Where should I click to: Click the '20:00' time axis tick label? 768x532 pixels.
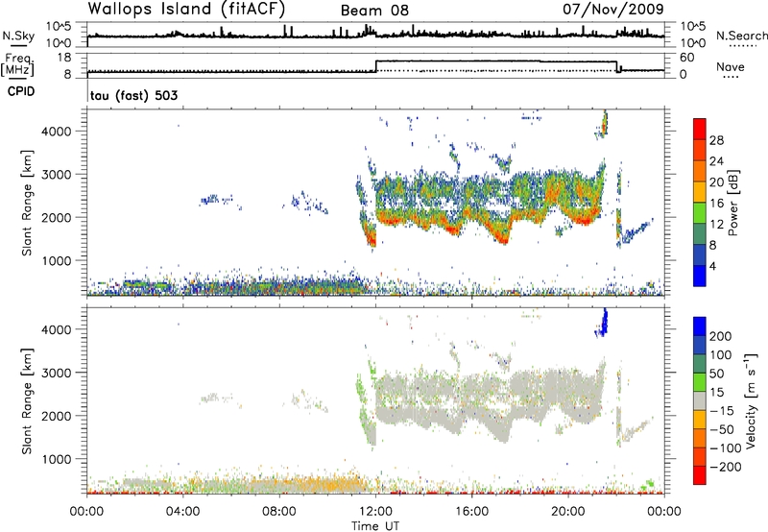pos(568,512)
